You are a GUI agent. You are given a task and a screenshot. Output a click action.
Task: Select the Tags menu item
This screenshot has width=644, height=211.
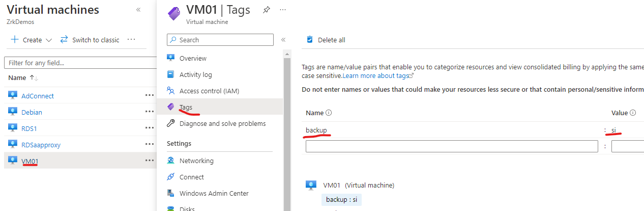(x=220, y=107)
